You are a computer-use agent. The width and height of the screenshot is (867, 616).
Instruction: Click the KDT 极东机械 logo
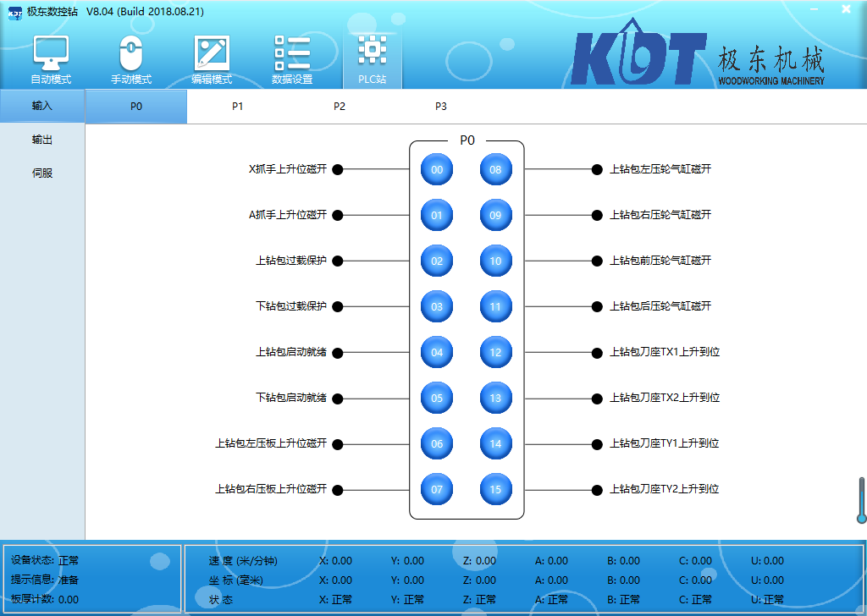[697, 59]
